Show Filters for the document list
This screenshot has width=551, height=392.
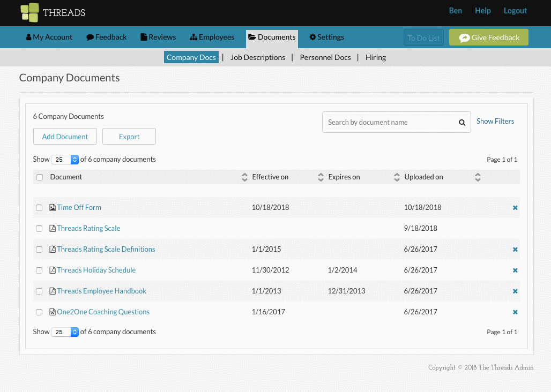pyautogui.click(x=495, y=121)
